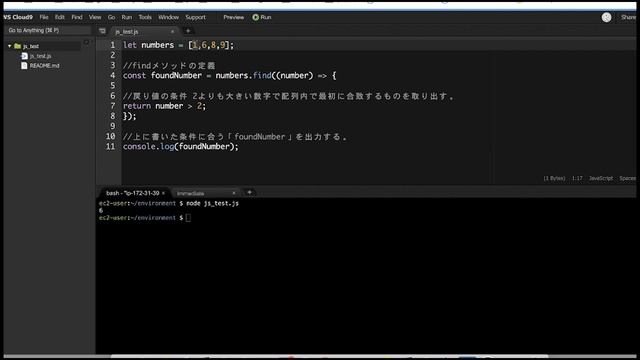Viewport: 640px width, 360px height.
Task: Click line number 11 in gutter
Action: pyautogui.click(x=111, y=146)
